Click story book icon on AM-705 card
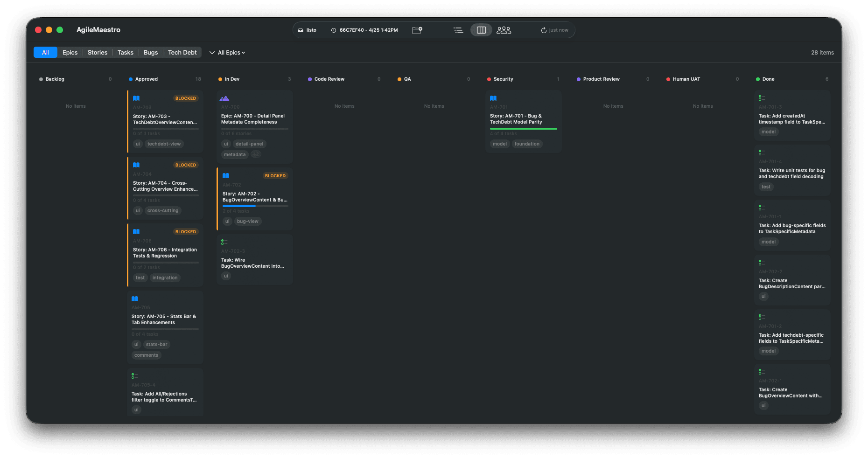This screenshot has width=868, height=458. (135, 299)
